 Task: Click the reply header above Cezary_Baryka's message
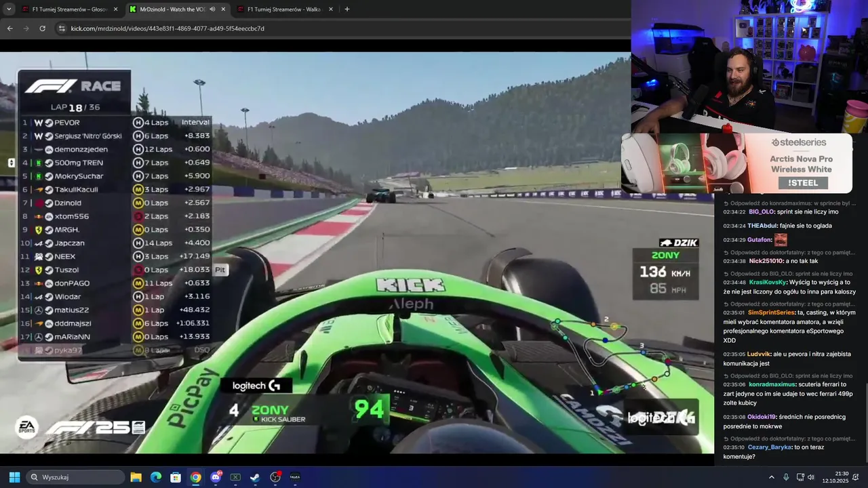point(789,439)
